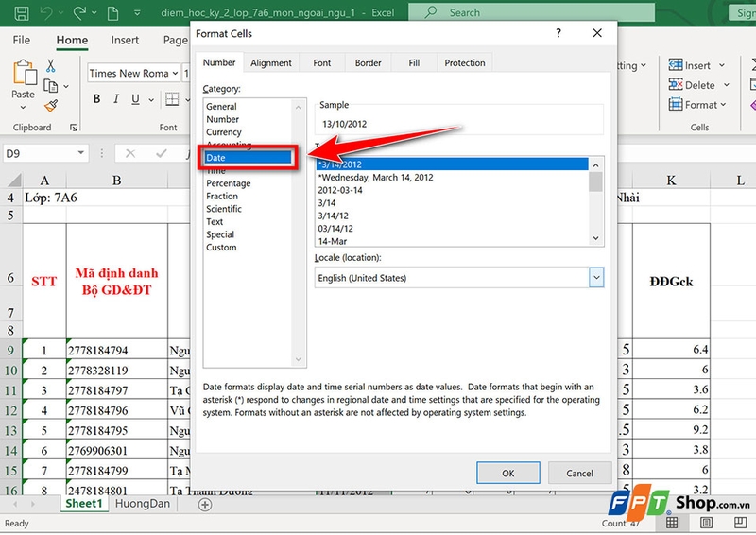Open the Border tab in Format Cells

point(368,62)
